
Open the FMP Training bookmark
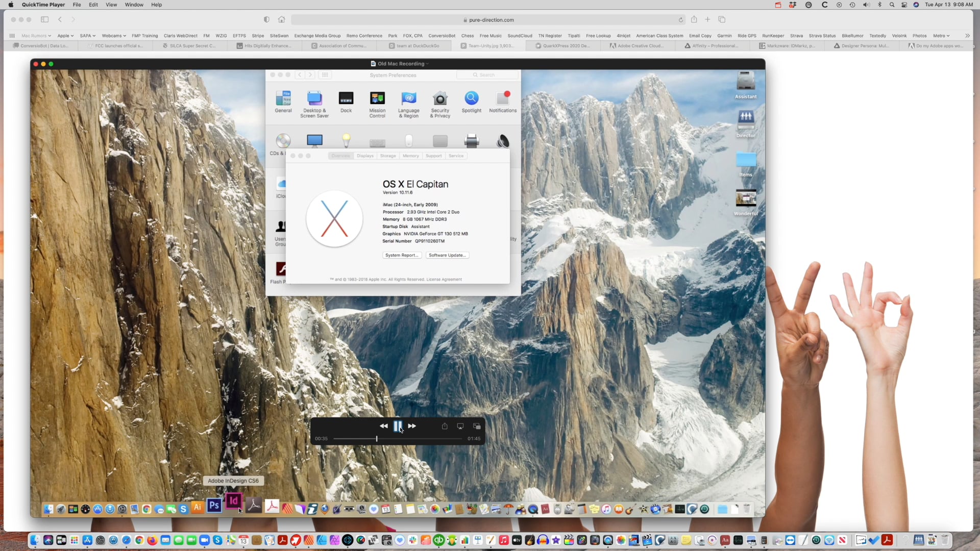[x=144, y=36]
